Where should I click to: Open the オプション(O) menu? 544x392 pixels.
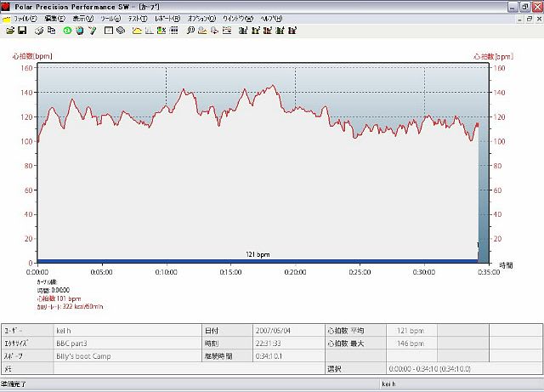201,18
